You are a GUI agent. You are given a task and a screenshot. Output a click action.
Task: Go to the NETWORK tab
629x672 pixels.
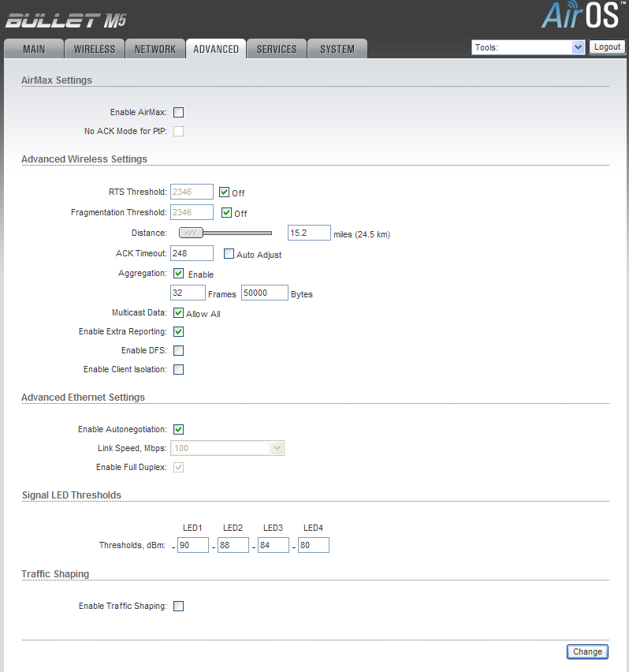pos(155,49)
